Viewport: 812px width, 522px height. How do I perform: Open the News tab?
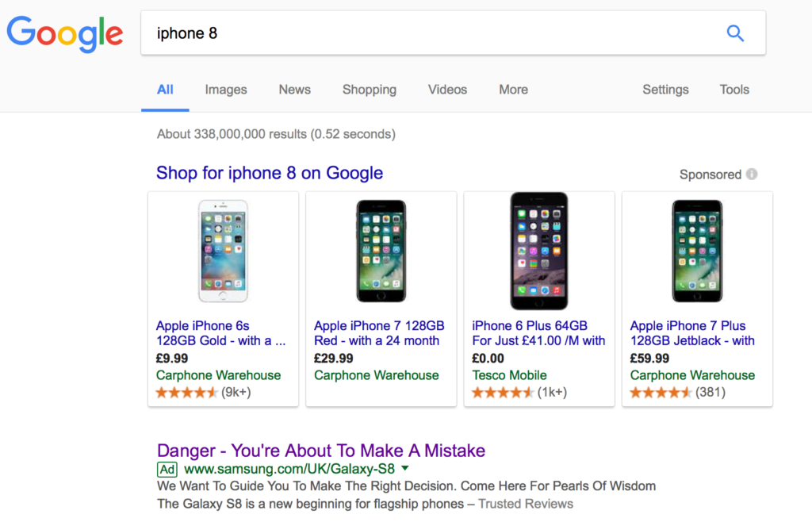295,90
